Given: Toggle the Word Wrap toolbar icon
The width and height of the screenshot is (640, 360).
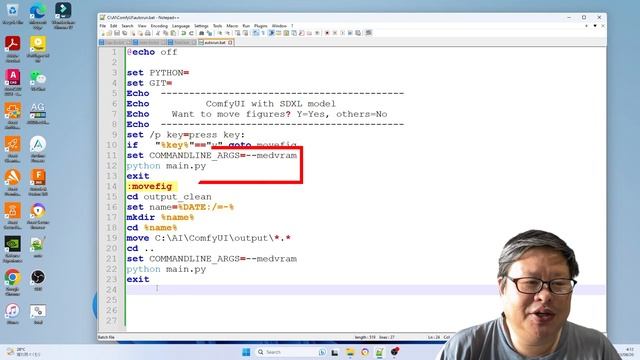Looking at the screenshot, I should pyautogui.click(x=256, y=33).
